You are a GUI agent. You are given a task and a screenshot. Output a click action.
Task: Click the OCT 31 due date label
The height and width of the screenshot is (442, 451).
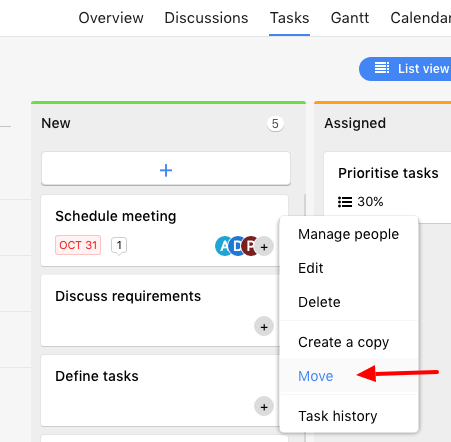[x=78, y=245]
